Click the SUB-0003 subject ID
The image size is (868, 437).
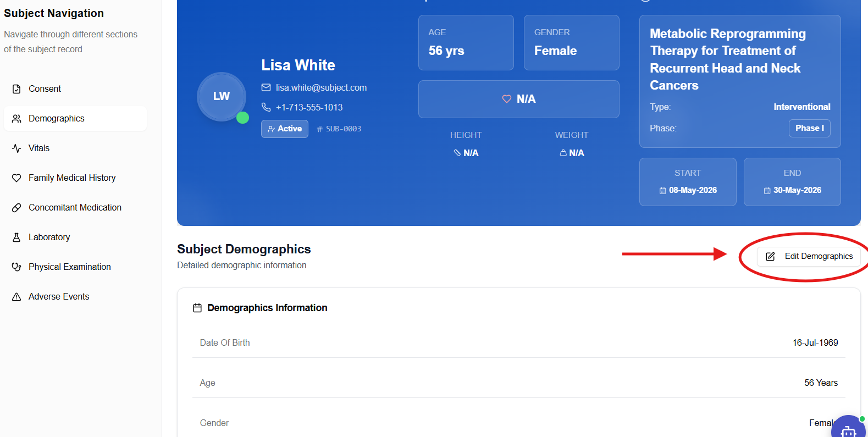click(x=339, y=129)
